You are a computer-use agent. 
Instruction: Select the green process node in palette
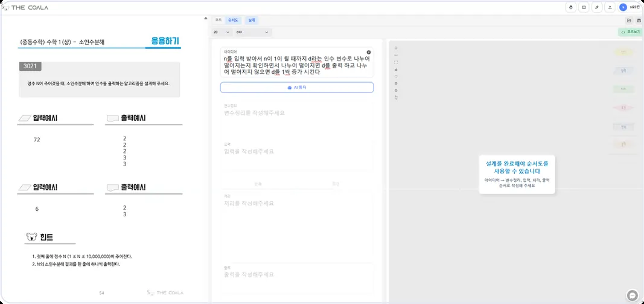(x=623, y=89)
